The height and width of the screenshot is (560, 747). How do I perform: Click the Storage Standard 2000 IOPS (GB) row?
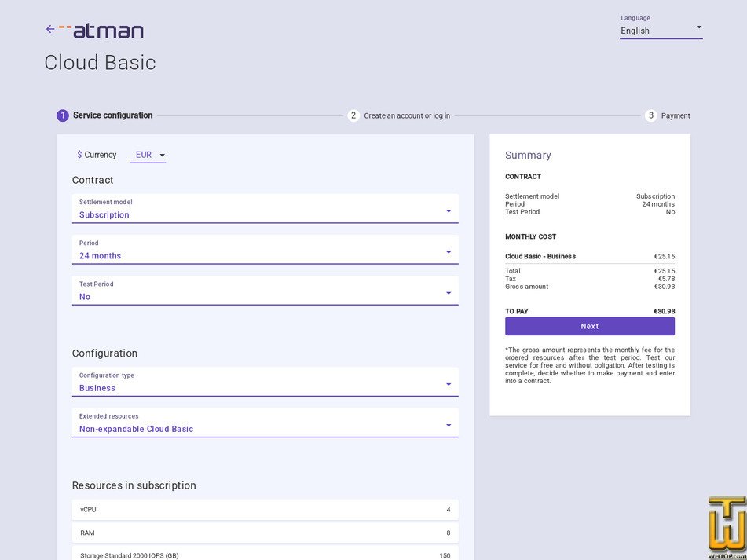(265, 554)
